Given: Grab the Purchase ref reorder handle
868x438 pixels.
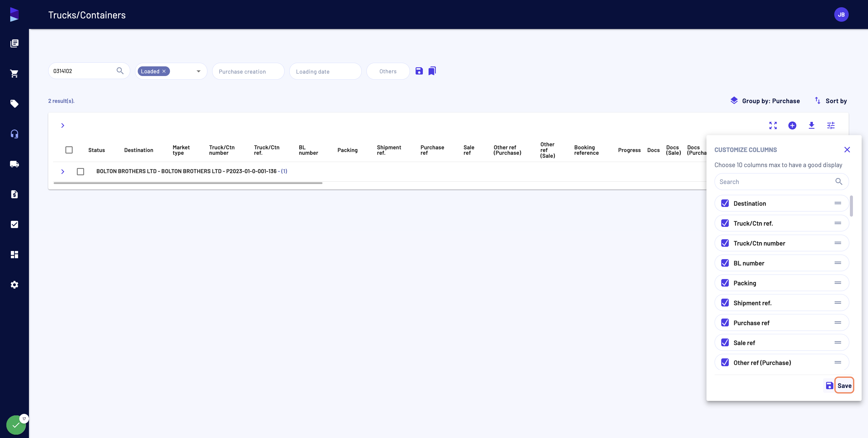Looking at the screenshot, I should 838,323.
